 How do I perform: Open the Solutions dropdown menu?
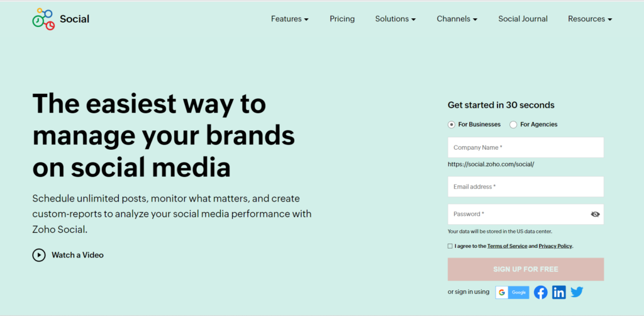point(396,19)
